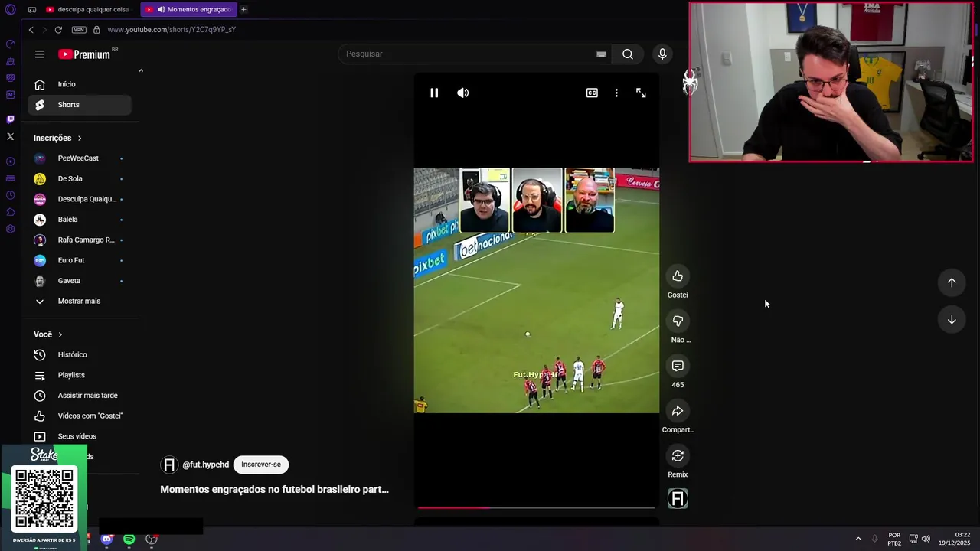Start voice search with the microphone icon
980x551 pixels.
(662, 54)
